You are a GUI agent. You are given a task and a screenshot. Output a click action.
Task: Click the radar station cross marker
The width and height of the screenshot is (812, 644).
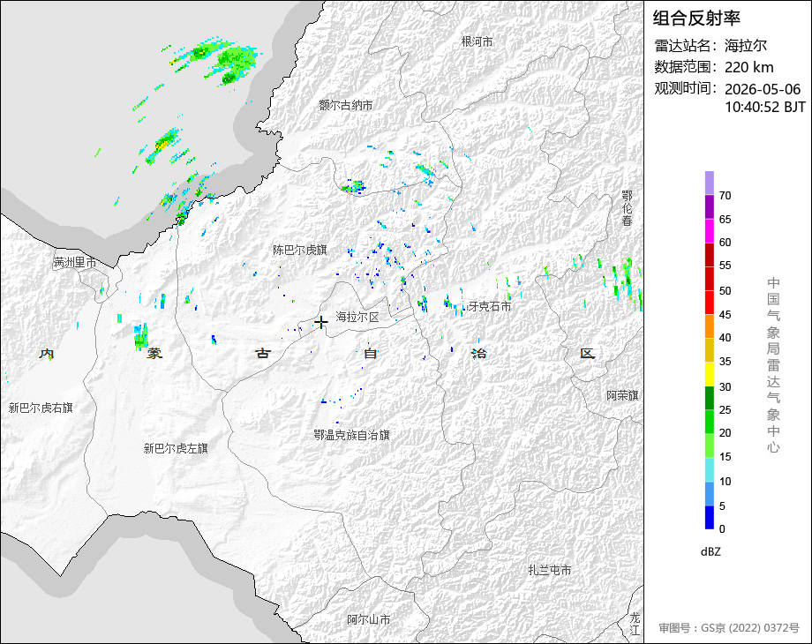(321, 323)
